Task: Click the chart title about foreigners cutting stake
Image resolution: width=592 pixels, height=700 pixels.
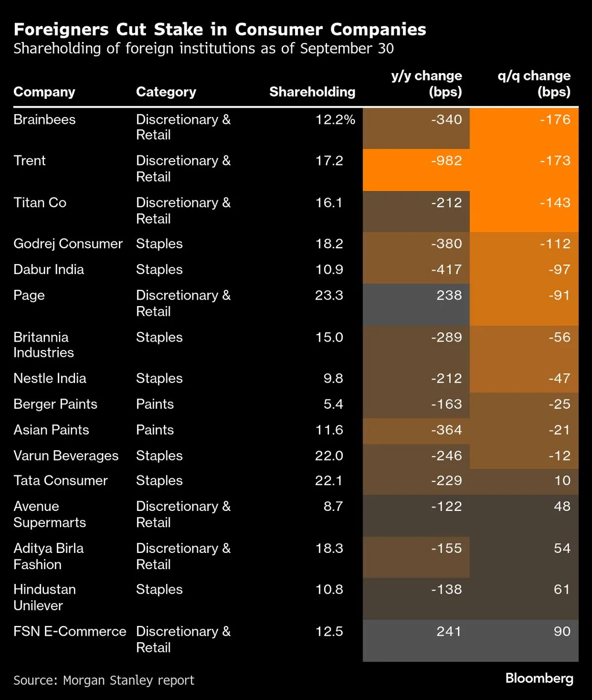Action: pos(220,30)
